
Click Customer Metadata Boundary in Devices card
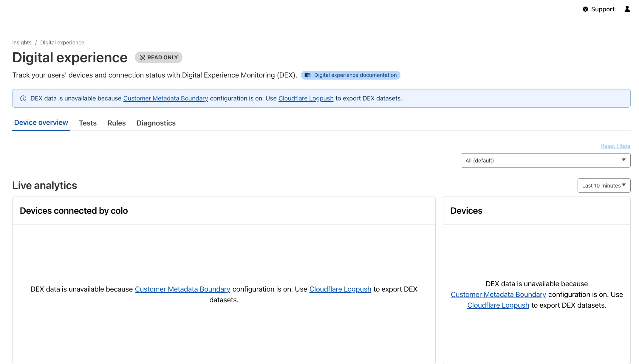click(x=498, y=294)
